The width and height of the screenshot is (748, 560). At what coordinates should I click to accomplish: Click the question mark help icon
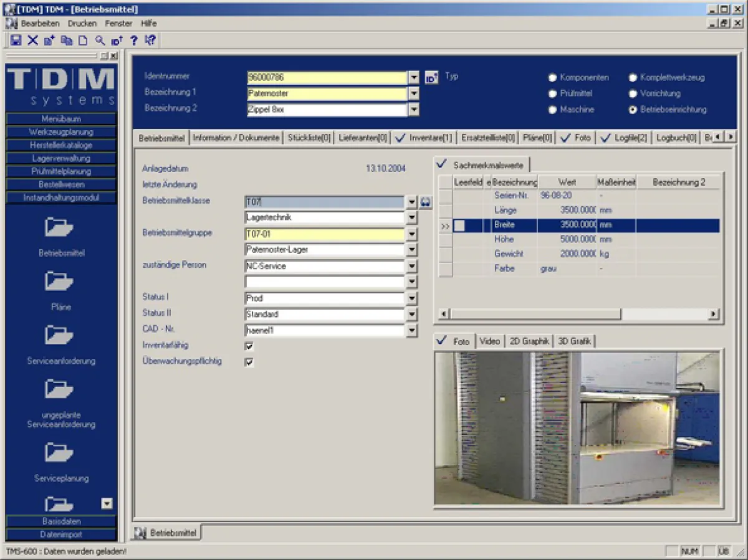(133, 40)
